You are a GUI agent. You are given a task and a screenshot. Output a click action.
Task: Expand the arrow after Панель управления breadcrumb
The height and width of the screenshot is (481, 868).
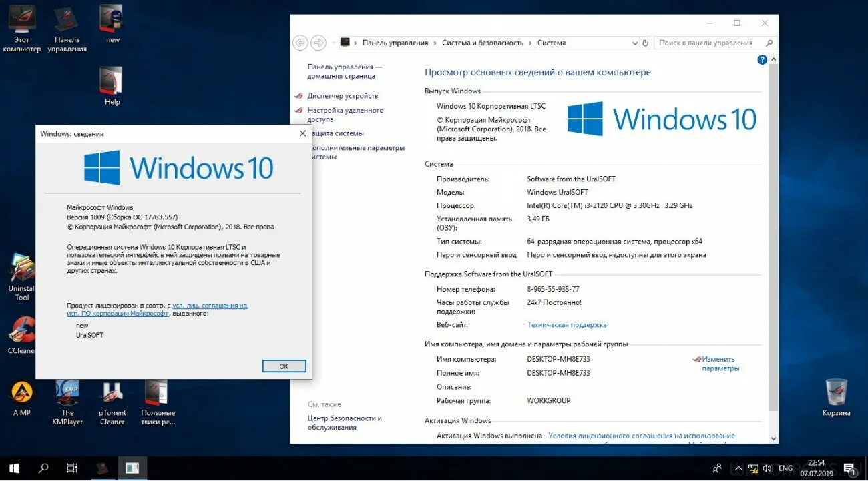tap(435, 43)
